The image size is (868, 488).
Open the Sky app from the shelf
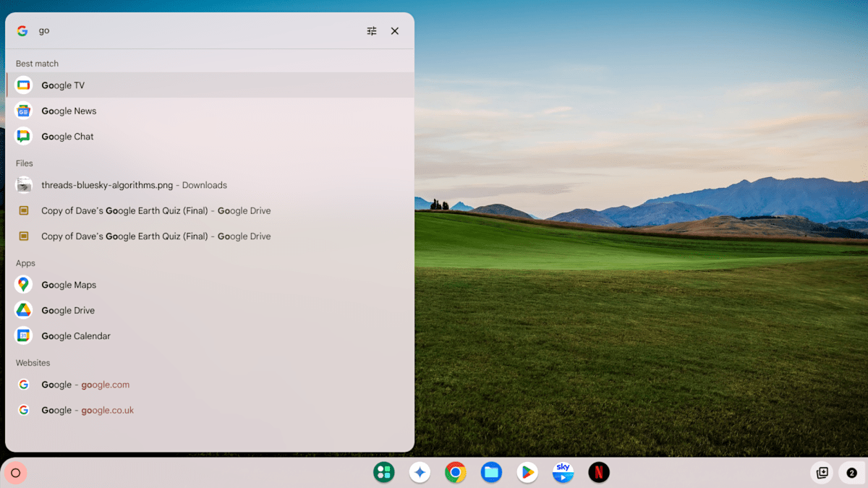pos(563,472)
